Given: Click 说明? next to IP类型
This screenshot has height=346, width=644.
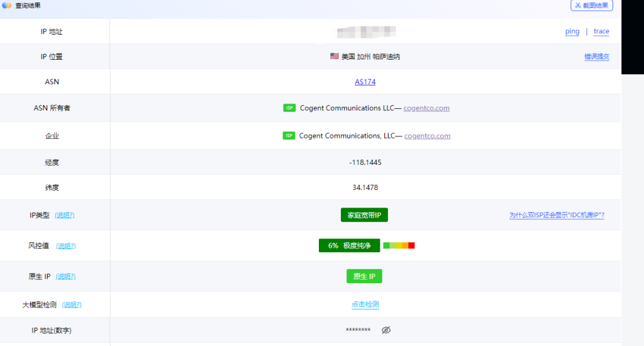Looking at the screenshot, I should coord(65,215).
